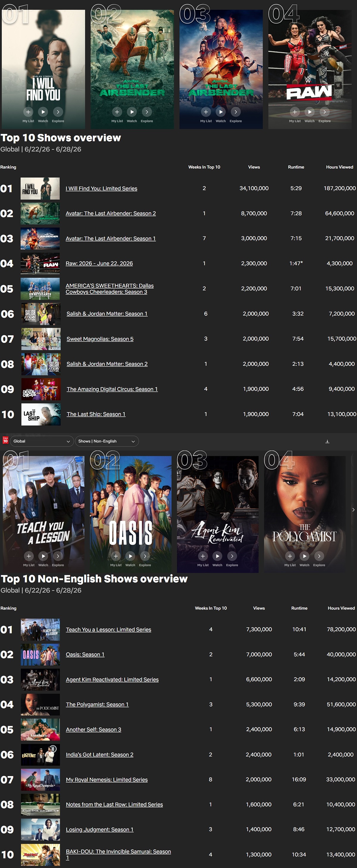Open Sweet Magnolias: Season 5 link

click(x=100, y=339)
